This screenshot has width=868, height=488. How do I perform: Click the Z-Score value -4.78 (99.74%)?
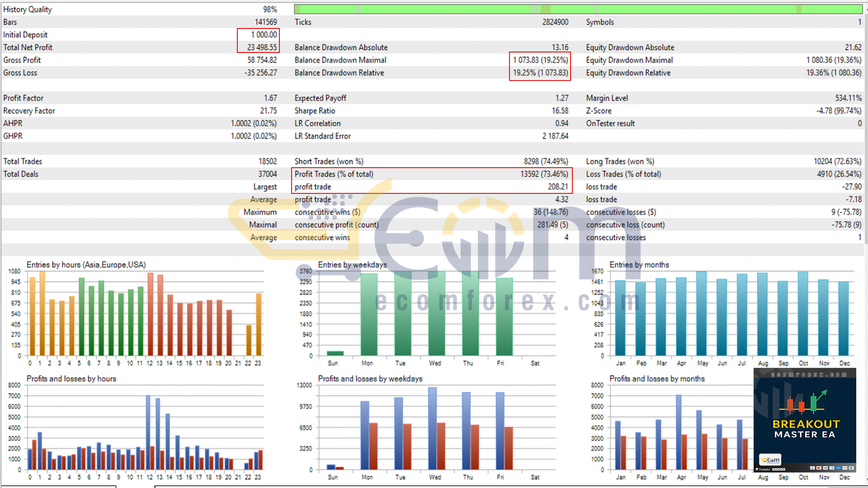839,111
